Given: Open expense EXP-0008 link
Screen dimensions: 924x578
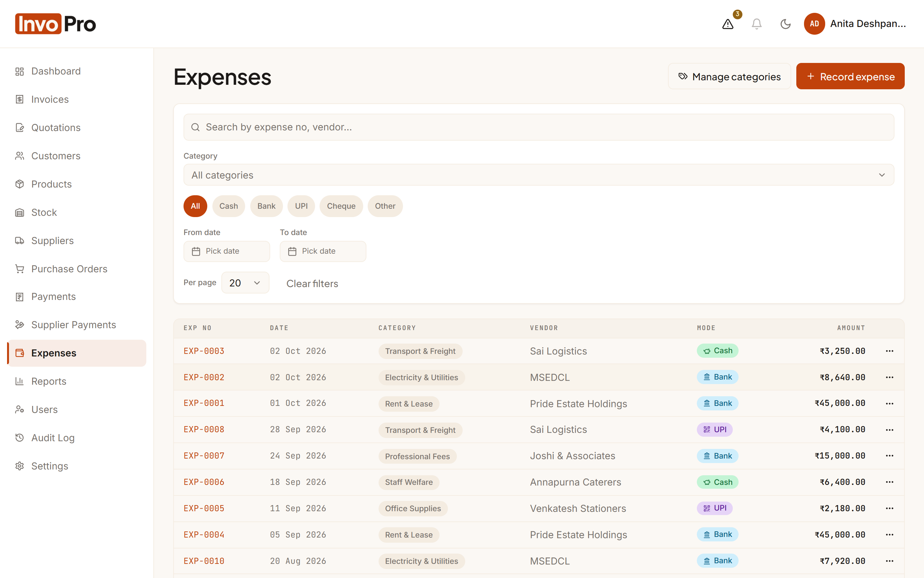Looking at the screenshot, I should tap(204, 430).
